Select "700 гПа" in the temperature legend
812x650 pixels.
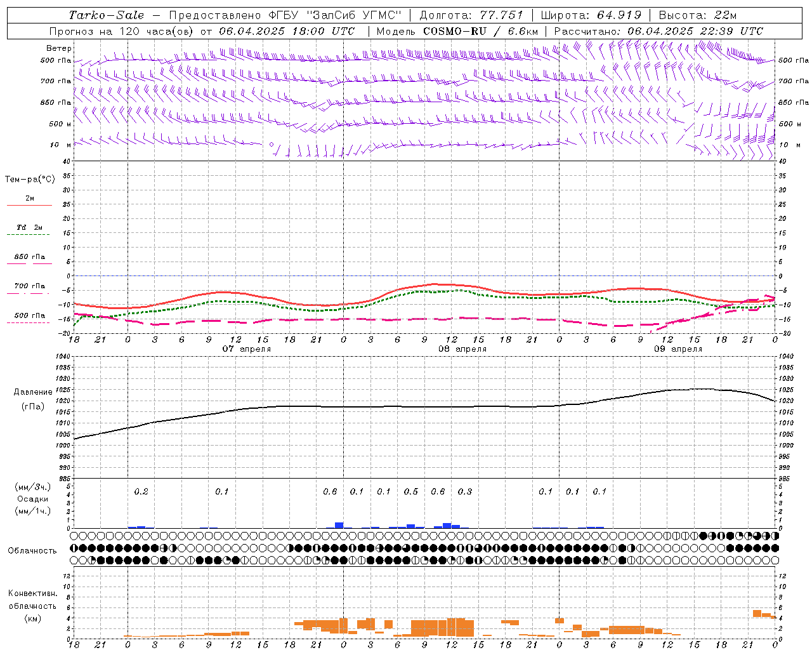(x=29, y=286)
